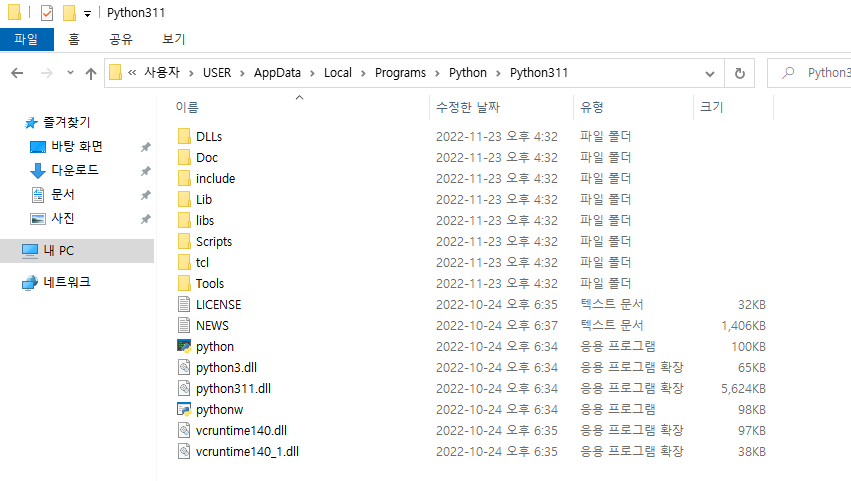Open the Customize Quick Access Toolbar dropdown

[x=87, y=14]
